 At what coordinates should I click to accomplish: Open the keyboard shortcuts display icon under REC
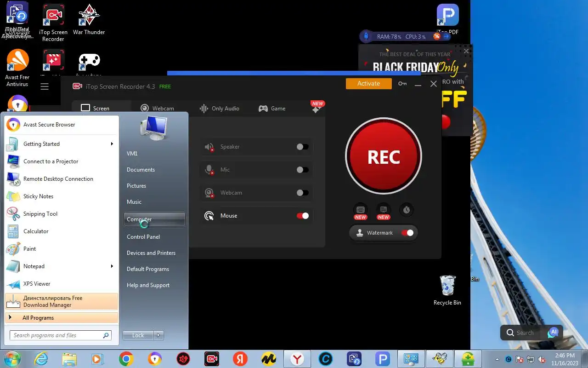click(x=361, y=210)
